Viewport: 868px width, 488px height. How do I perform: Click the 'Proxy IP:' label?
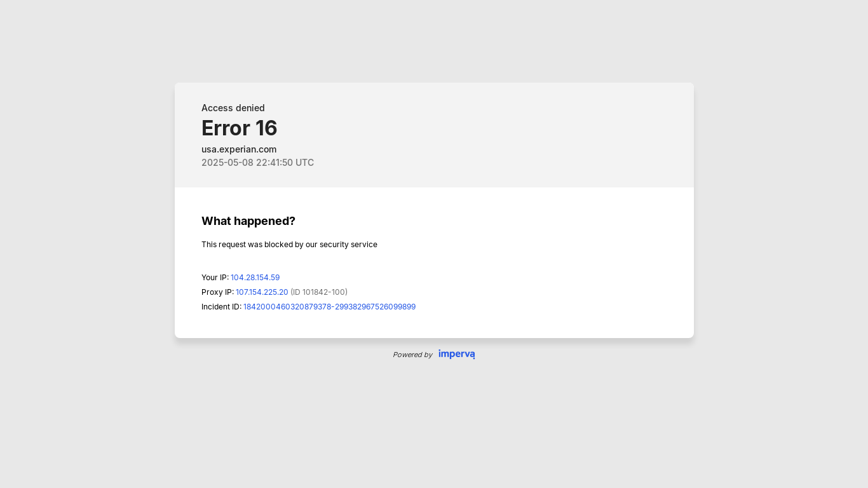pyautogui.click(x=217, y=292)
